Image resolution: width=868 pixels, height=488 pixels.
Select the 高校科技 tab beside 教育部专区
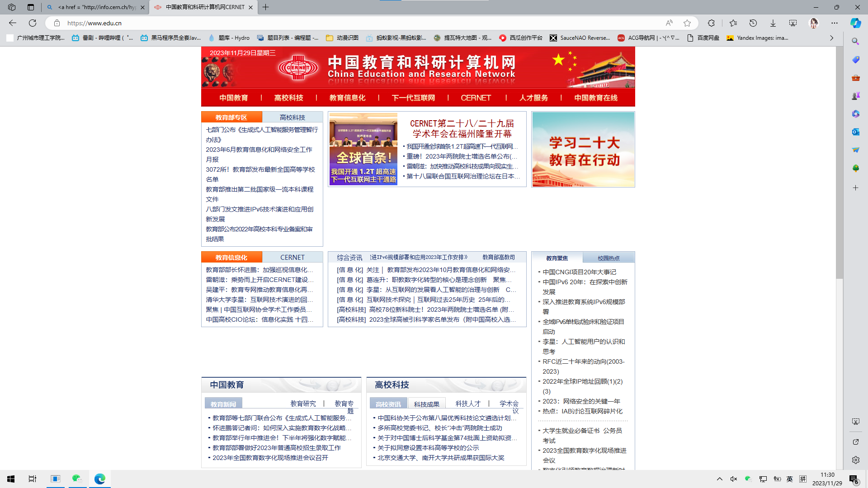[x=292, y=117]
